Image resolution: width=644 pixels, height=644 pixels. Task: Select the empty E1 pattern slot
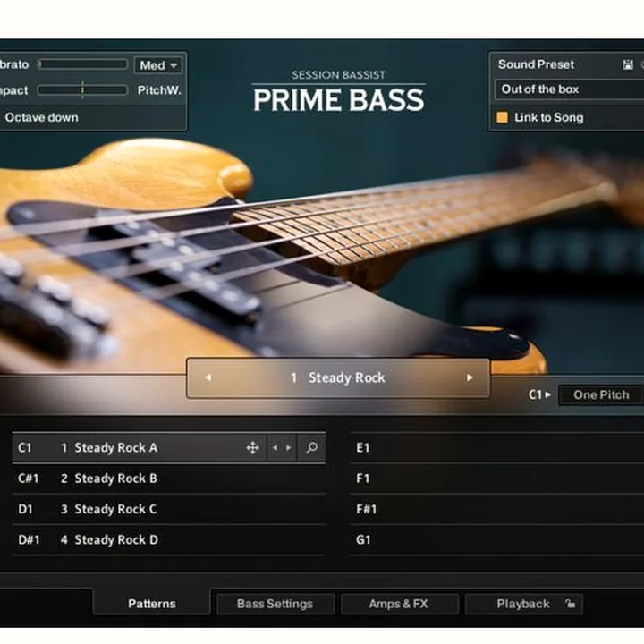pos(497,448)
